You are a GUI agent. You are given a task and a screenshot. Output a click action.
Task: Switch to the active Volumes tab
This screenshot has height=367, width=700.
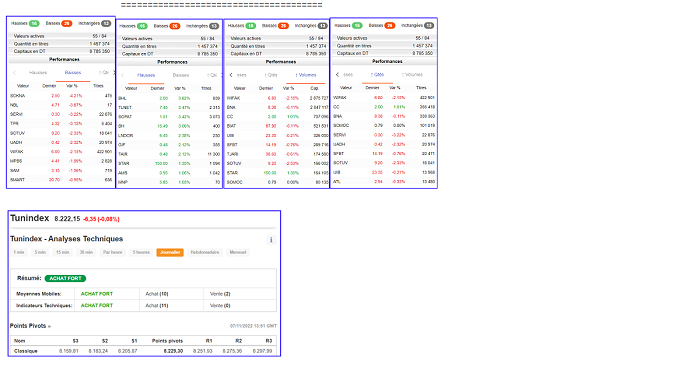pyautogui.click(x=306, y=75)
